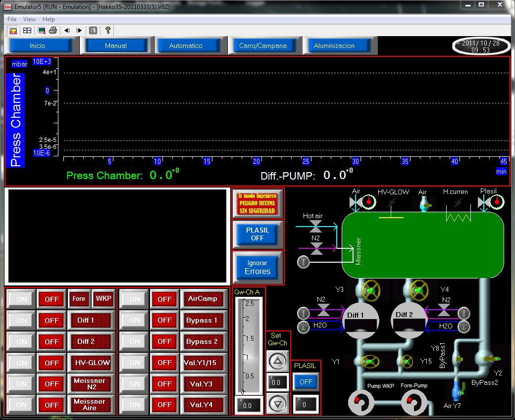
Task: Click the Fore-Pump pump symbol
Action: click(414, 403)
